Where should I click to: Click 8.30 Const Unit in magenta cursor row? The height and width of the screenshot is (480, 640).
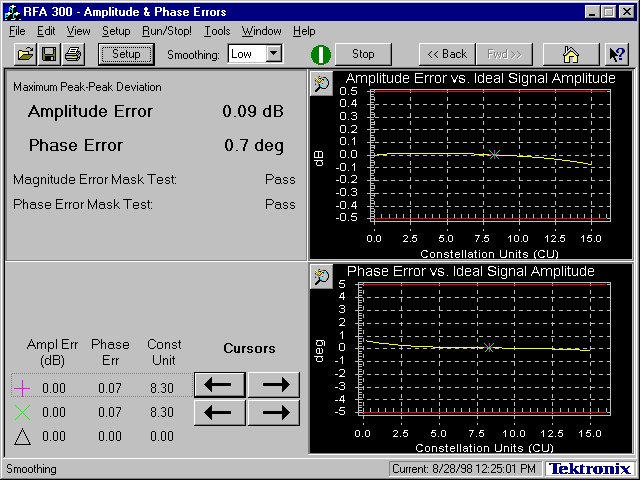[162, 388]
